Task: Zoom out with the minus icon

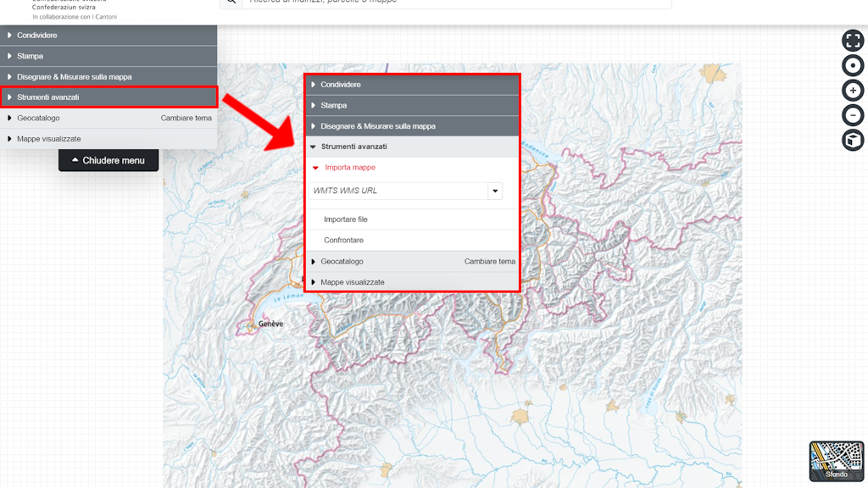Action: tap(852, 115)
